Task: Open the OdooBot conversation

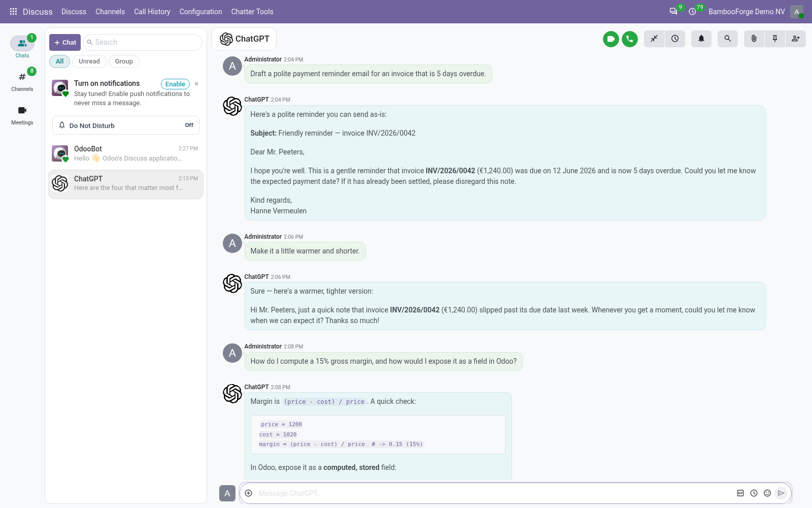Action: click(x=126, y=153)
